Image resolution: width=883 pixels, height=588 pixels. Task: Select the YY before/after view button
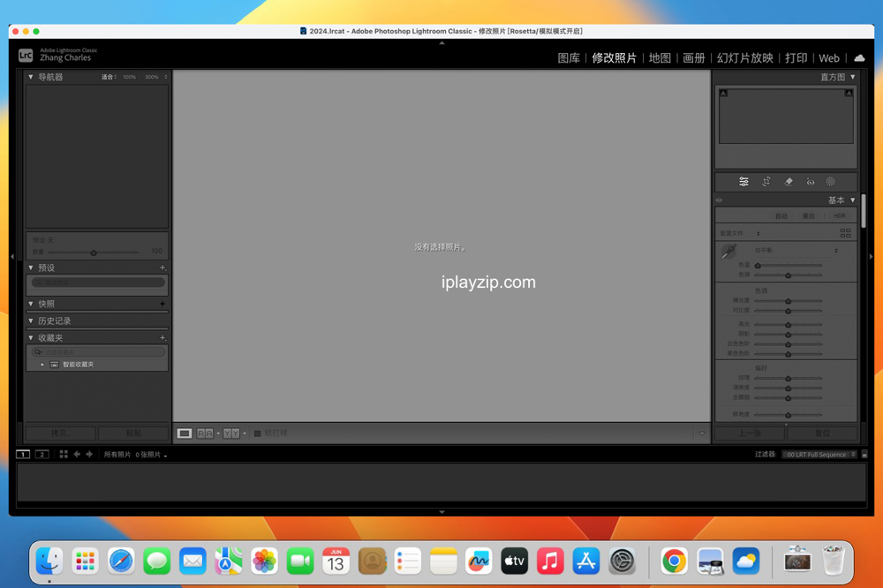point(230,433)
